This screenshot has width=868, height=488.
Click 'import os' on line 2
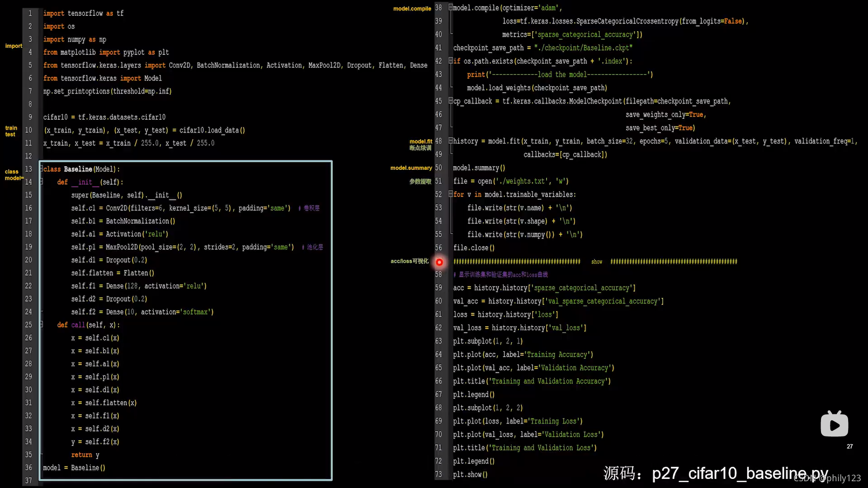pyautogui.click(x=59, y=26)
